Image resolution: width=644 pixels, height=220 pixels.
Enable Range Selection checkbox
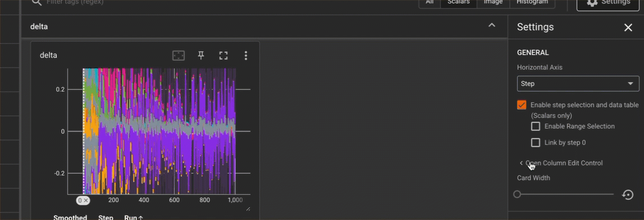click(536, 126)
